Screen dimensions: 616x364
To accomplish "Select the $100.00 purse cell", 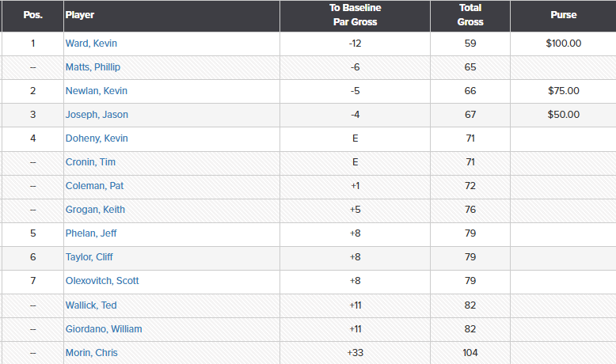I will click(564, 44).
